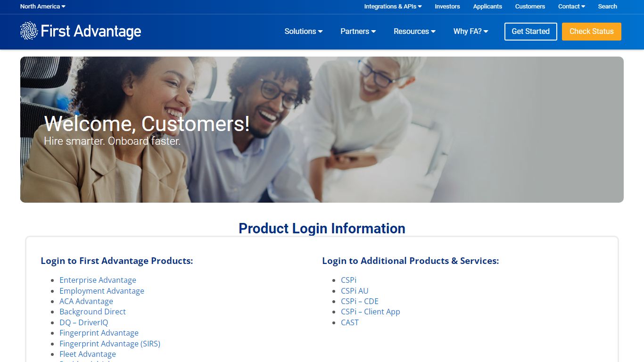644x362 pixels.
Task: Expand Integrations & APIs menu
Action: tap(393, 7)
